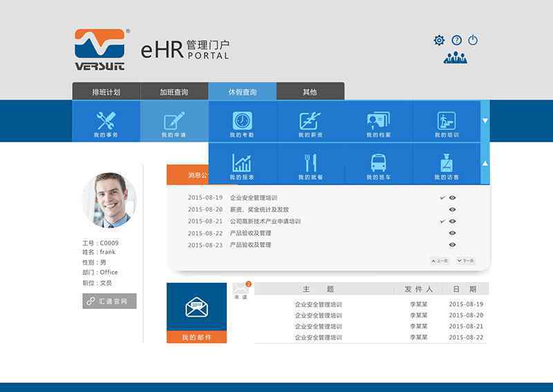Open the 我的就餐 fork-and-knife tile

coord(310,164)
